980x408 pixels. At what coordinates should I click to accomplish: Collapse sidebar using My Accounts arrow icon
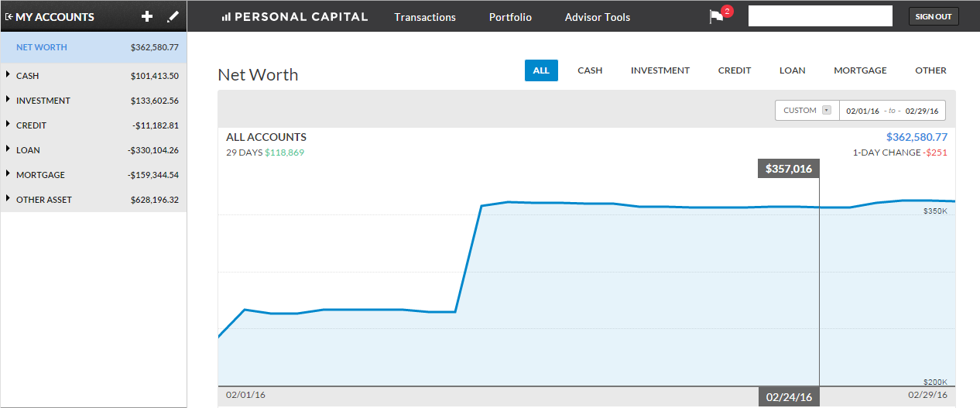coord(9,17)
